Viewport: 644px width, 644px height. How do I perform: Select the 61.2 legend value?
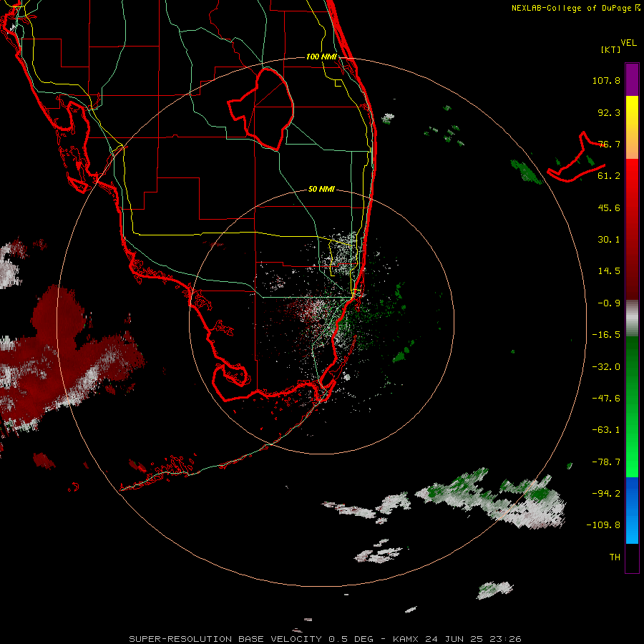coord(609,176)
